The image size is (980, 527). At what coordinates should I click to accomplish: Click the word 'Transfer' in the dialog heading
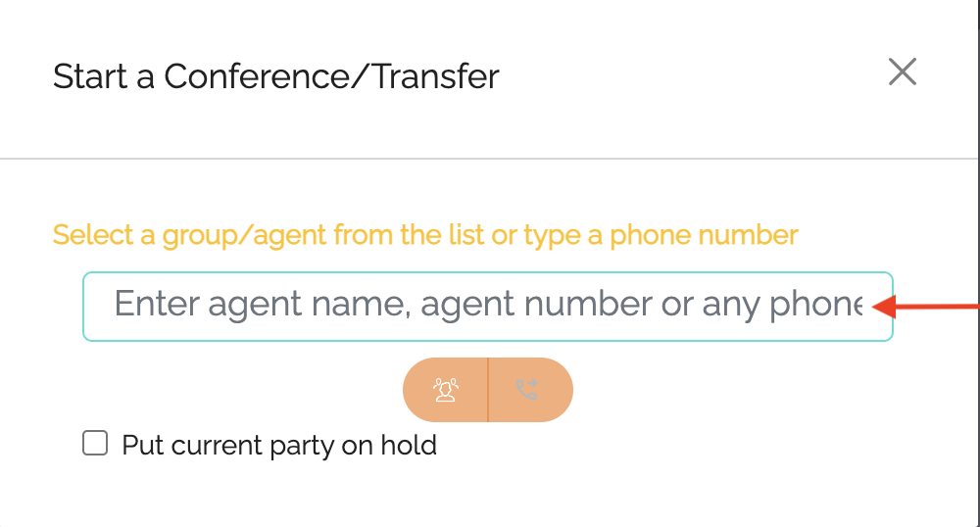pos(436,76)
